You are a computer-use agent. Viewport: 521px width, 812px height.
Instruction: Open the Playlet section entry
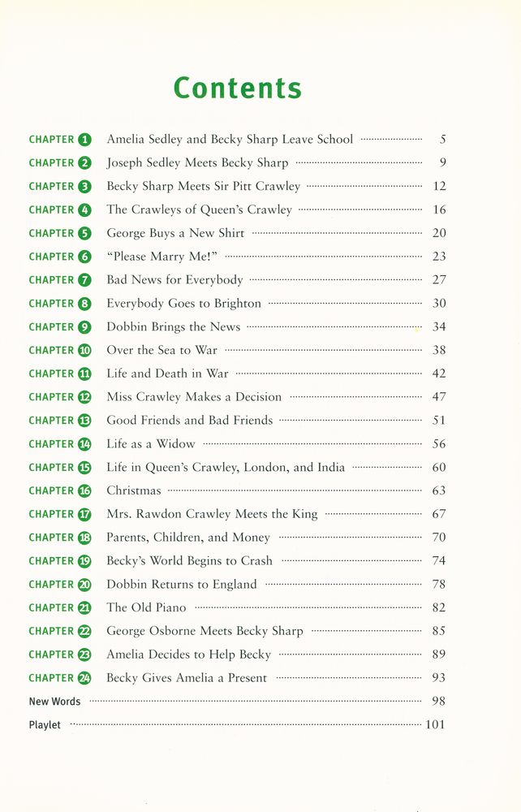[45, 725]
